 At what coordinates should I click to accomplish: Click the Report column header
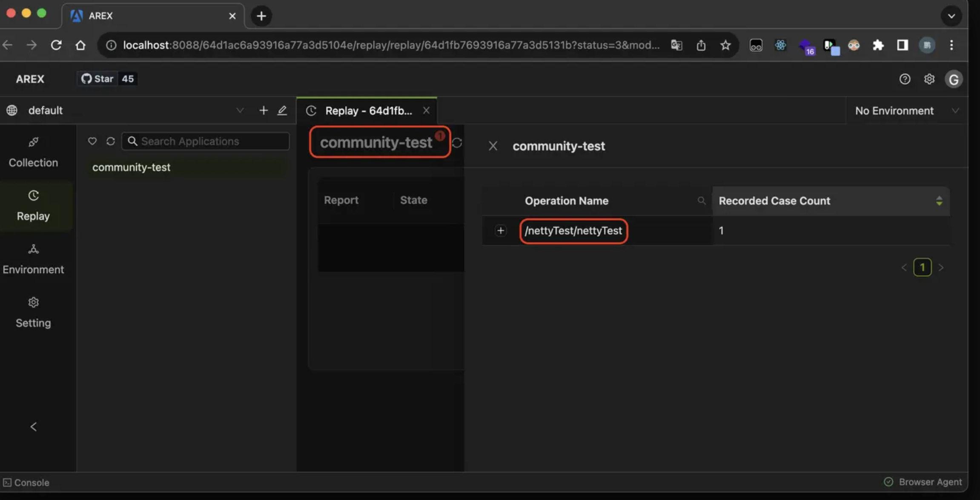coord(341,200)
